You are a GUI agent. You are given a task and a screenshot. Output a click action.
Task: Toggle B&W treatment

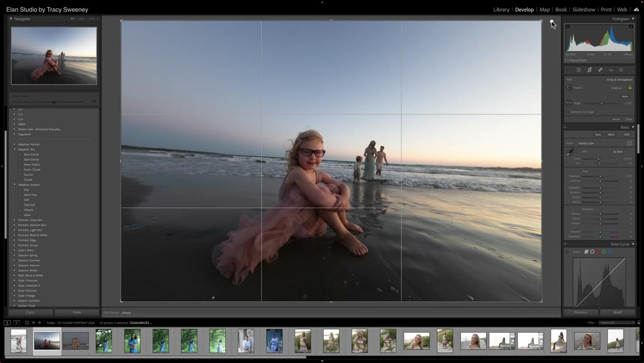pyautogui.click(x=611, y=135)
